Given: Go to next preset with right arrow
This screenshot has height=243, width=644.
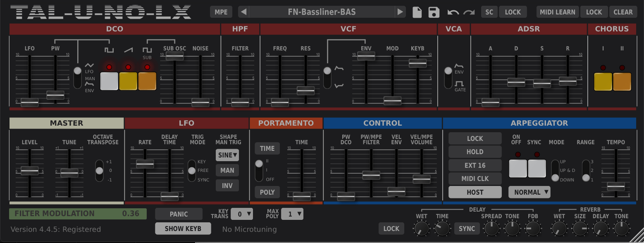Looking at the screenshot, I should [x=400, y=12].
